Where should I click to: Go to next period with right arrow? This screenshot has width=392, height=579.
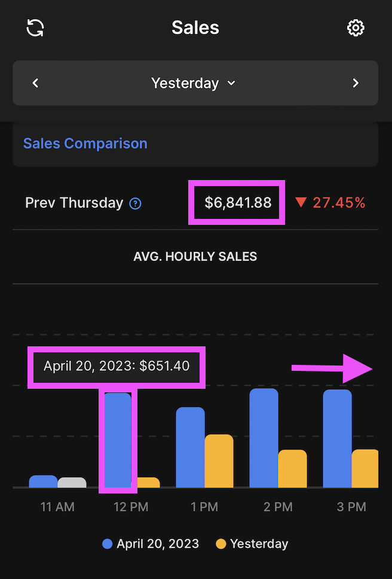356,83
